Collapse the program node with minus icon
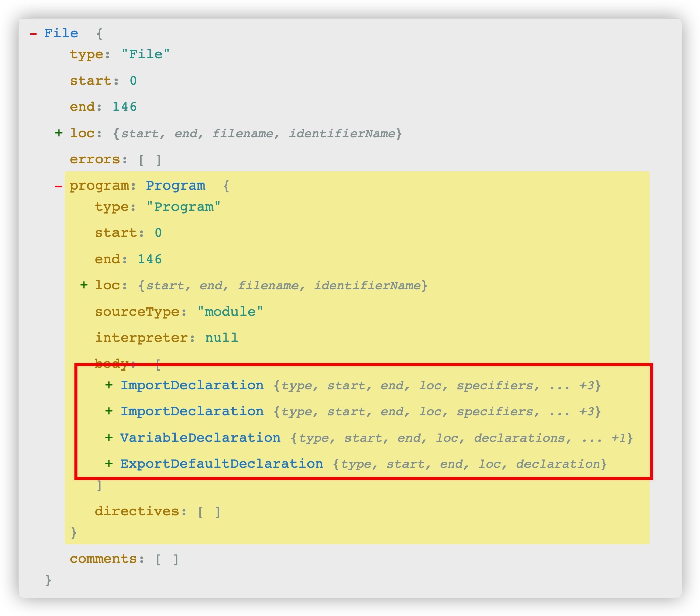Screen dimensions: 700x616 [x=59, y=186]
